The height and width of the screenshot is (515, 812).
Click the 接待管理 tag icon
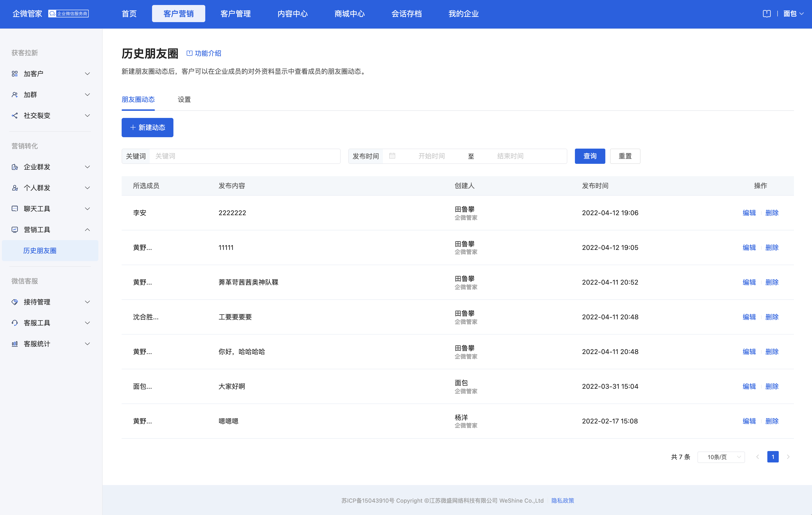14,302
